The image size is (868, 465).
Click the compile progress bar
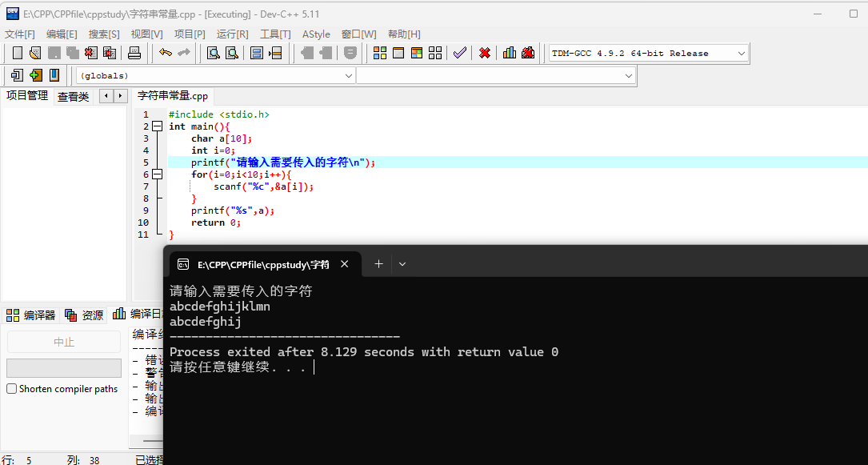point(63,369)
